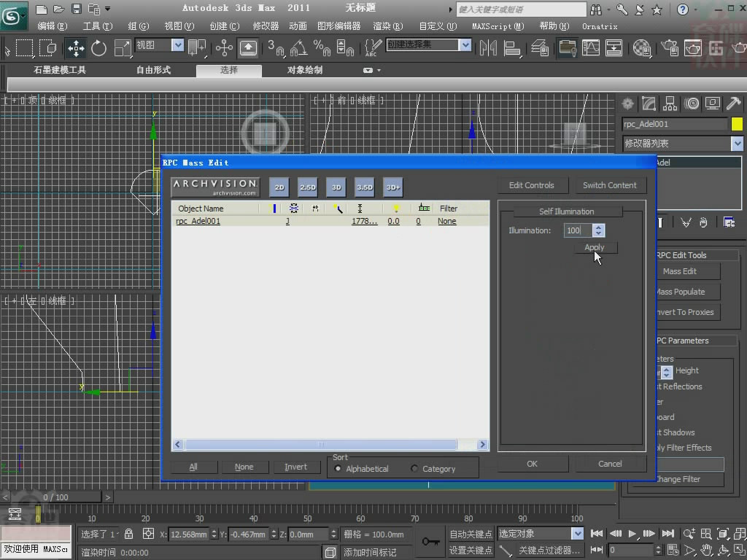Open the key filter (选定对象) dropdown

[578, 534]
